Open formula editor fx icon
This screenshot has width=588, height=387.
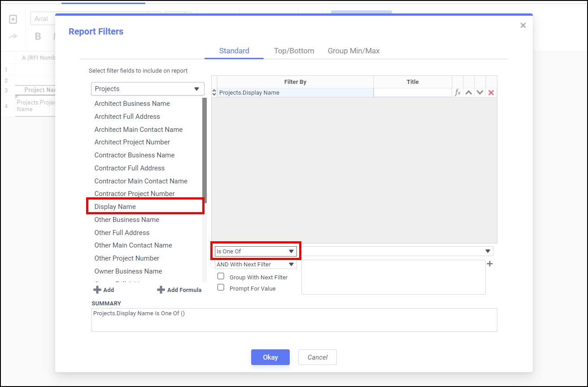457,93
